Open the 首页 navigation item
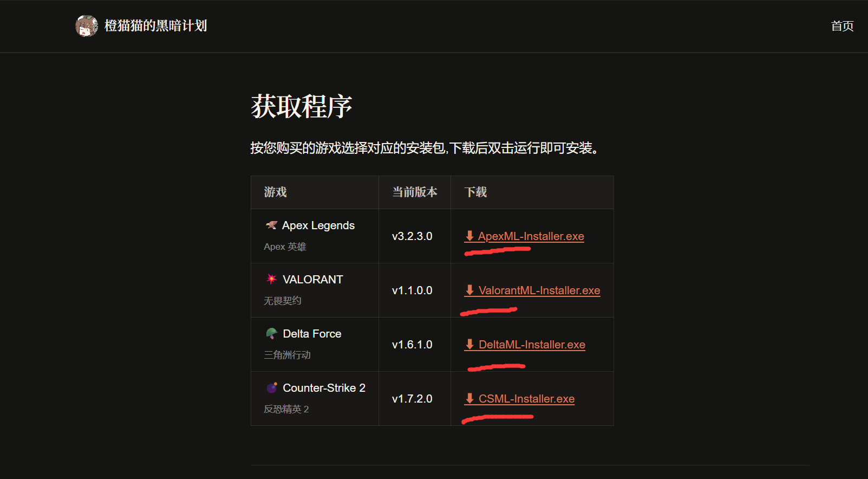 842,26
